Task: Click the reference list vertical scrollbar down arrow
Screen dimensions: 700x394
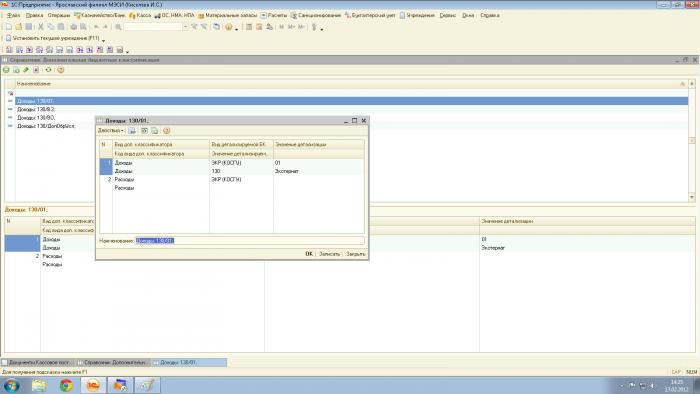Action: pyautogui.click(x=692, y=197)
